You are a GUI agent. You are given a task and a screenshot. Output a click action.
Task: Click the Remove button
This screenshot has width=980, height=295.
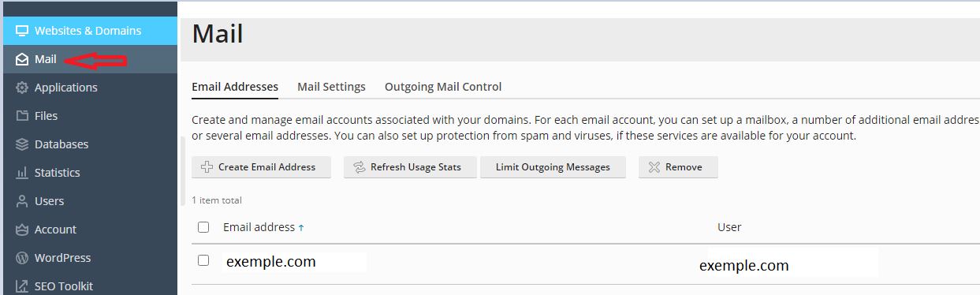point(678,167)
